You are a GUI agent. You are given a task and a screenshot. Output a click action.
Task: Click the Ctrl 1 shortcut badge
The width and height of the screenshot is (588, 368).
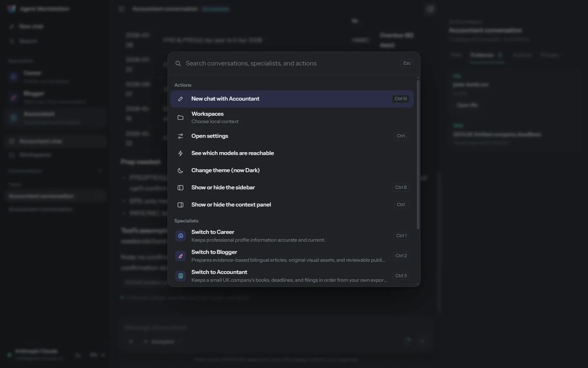(402, 236)
